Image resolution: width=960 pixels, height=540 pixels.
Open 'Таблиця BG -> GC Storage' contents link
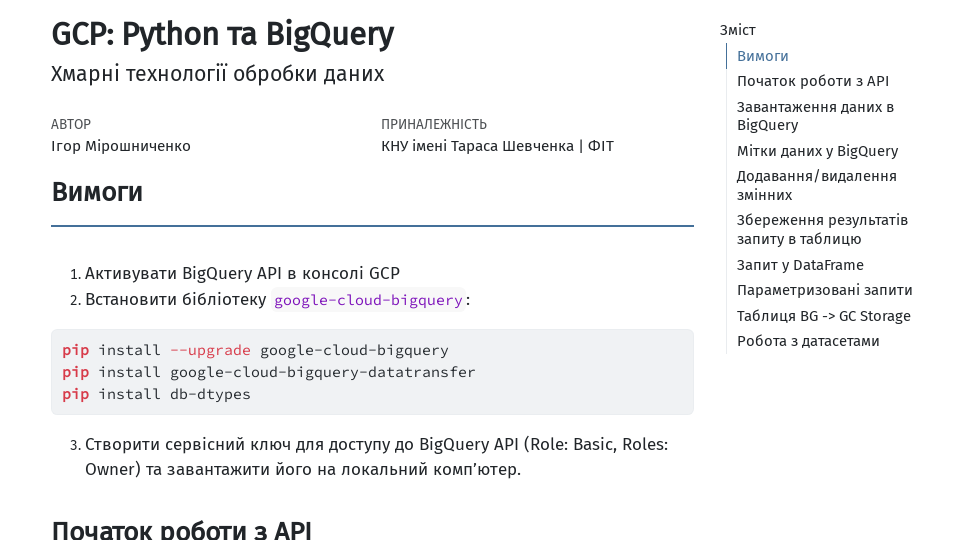click(823, 316)
